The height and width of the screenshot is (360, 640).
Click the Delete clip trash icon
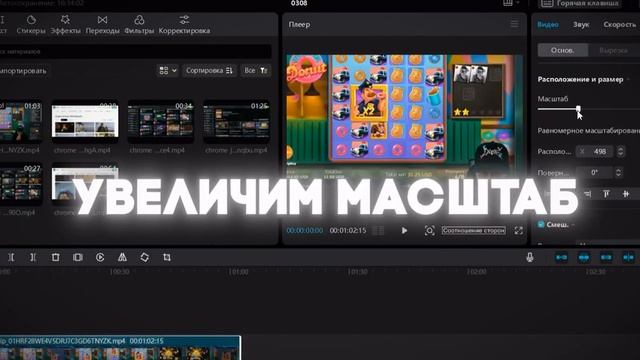click(x=56, y=257)
